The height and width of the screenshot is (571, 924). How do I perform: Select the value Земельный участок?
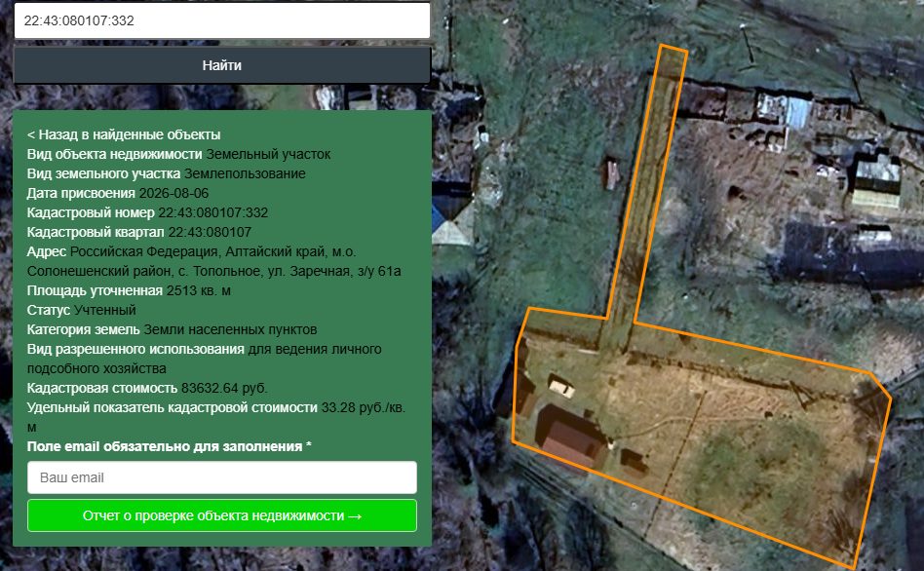[268, 154]
